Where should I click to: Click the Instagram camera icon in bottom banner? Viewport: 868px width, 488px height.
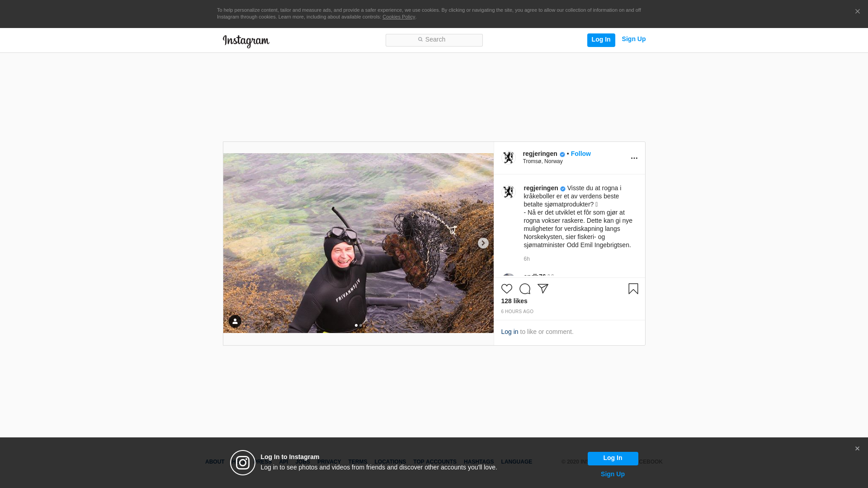pos(243,463)
